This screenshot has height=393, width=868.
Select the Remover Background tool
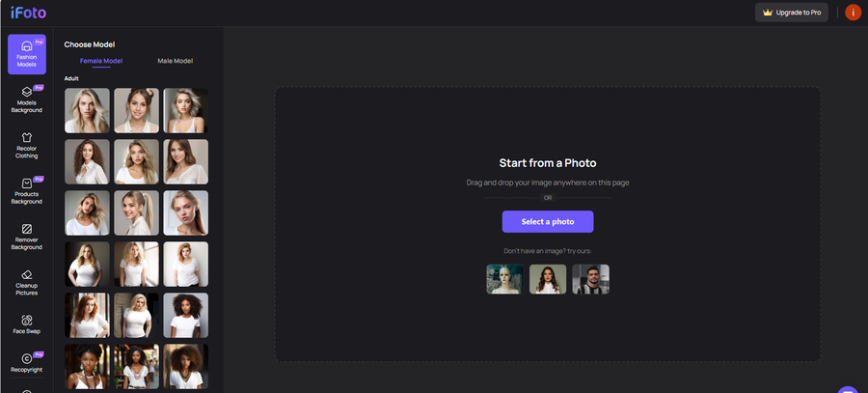tap(27, 236)
